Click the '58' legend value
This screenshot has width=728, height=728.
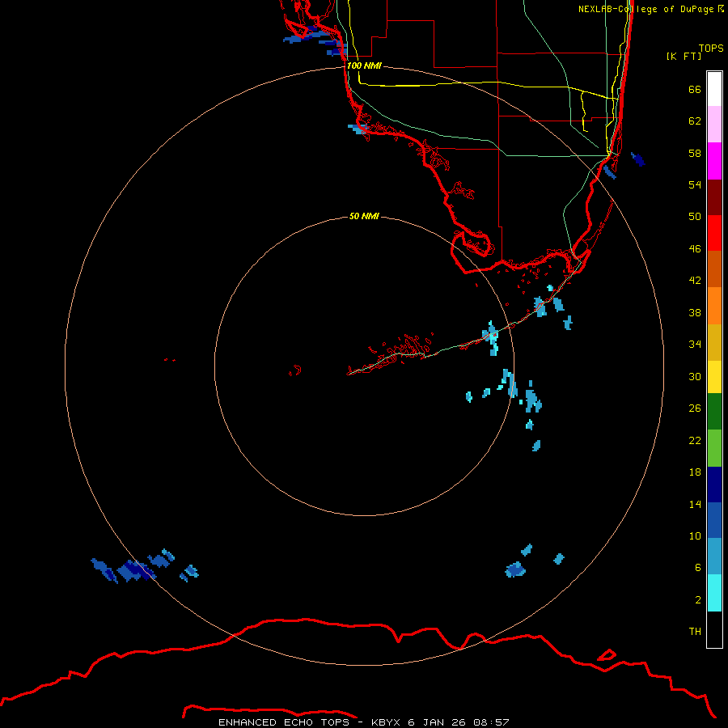695,153
